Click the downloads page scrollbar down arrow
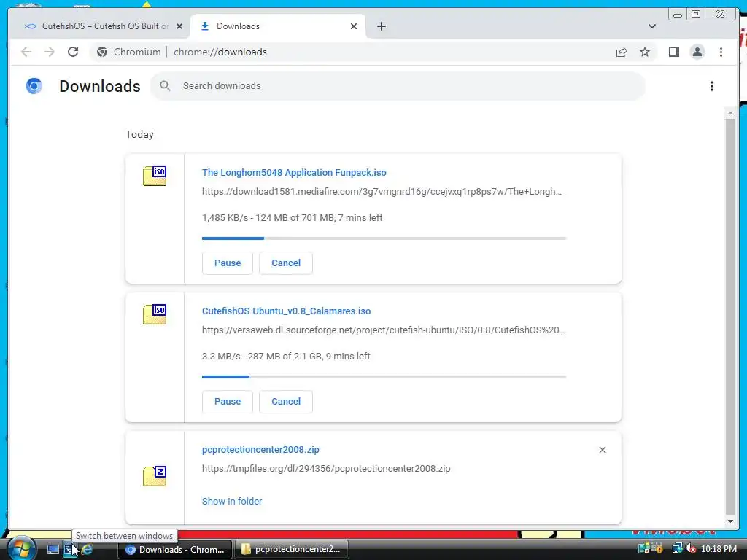This screenshot has width=747, height=560. [x=729, y=521]
